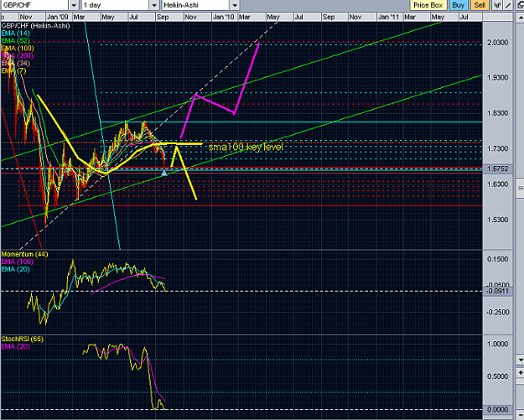Select the EMA (52) indicator label
Screen dimensions: 524x420
(15, 41)
